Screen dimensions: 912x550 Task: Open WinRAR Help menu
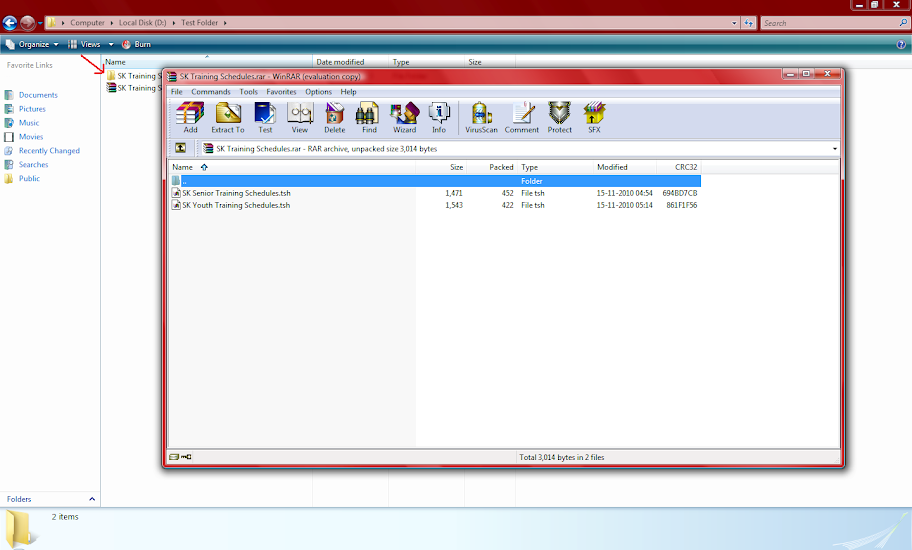coord(348,92)
